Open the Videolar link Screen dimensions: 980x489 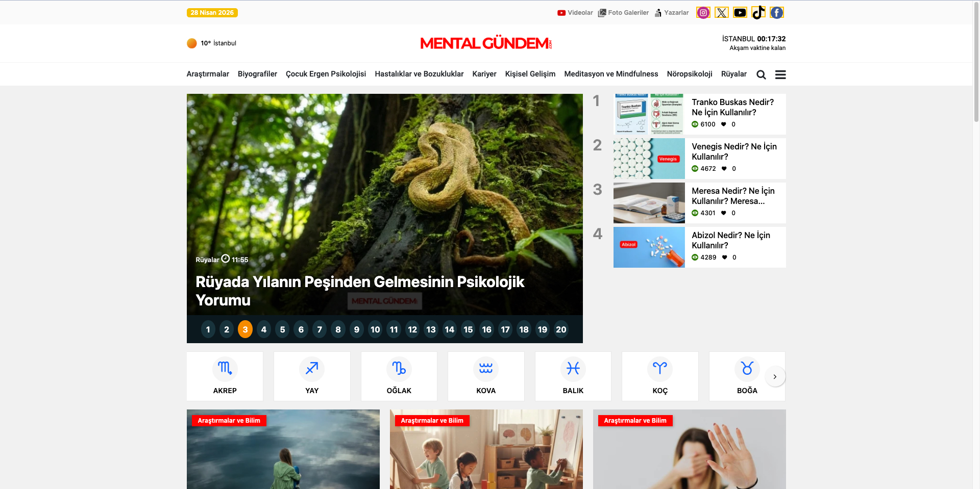(575, 13)
